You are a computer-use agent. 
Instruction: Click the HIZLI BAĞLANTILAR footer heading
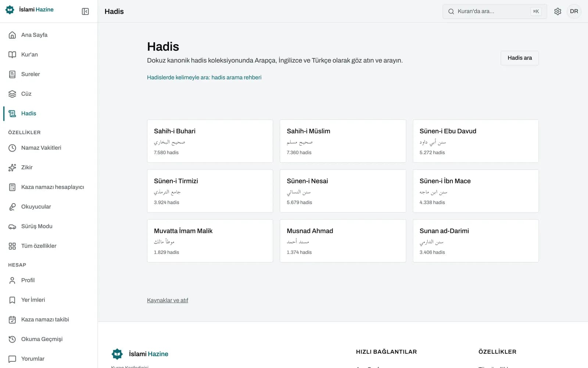pos(386,352)
